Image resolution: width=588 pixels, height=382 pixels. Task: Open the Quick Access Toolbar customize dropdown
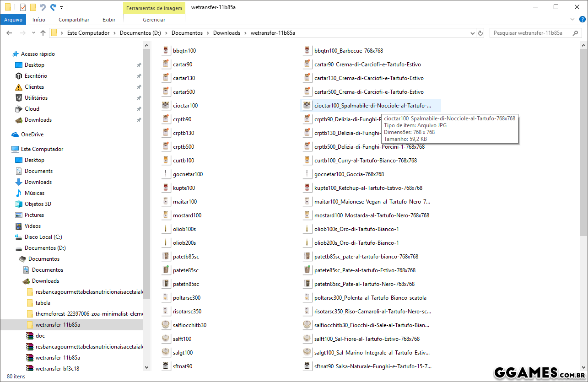tap(62, 7)
